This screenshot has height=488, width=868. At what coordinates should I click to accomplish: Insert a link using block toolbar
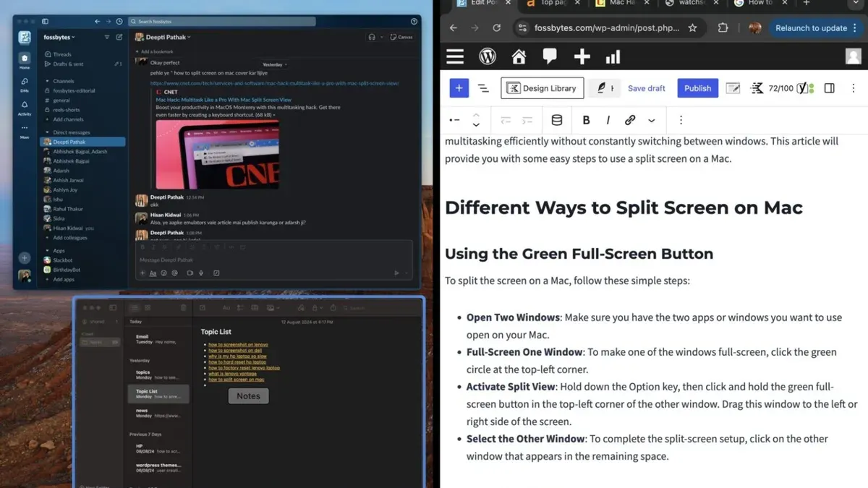(630, 120)
